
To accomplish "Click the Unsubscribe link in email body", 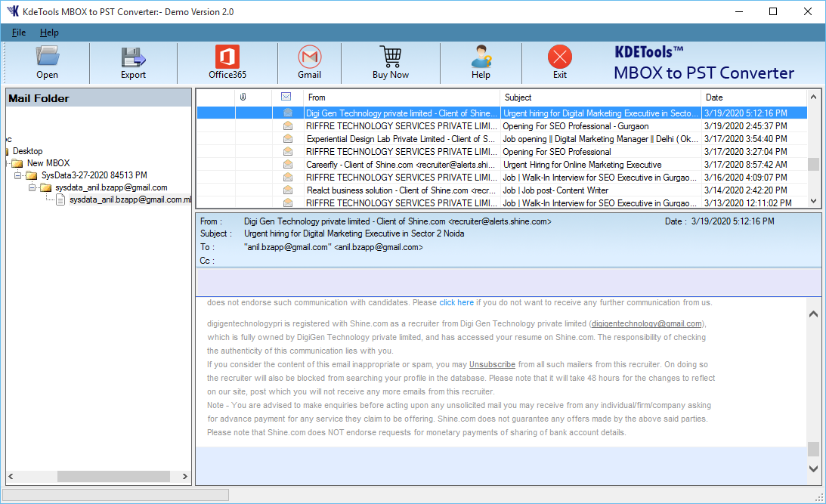I will (x=492, y=364).
